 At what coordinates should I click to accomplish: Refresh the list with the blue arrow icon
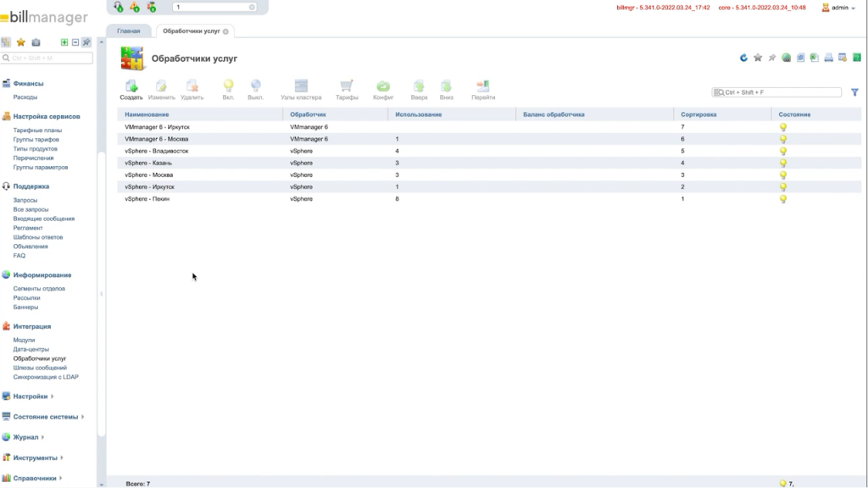click(743, 58)
